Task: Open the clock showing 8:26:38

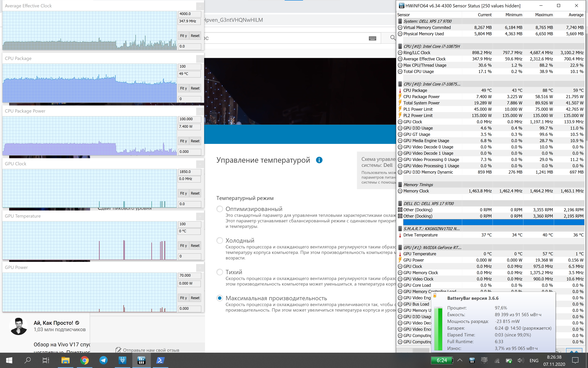Action: pyautogui.click(x=554, y=360)
